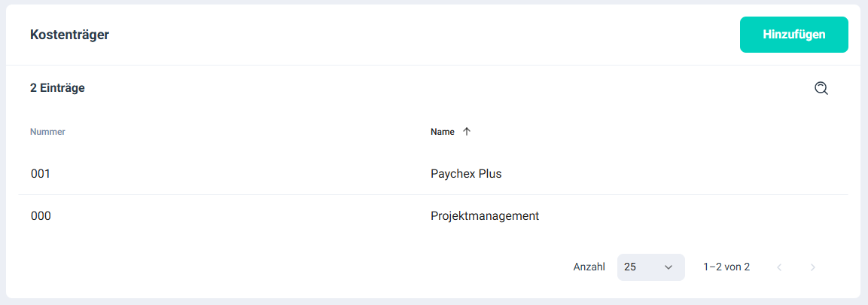Add a new Kostenträger via Hinzufügen
Viewport: 868px width, 305px height.
(x=793, y=35)
